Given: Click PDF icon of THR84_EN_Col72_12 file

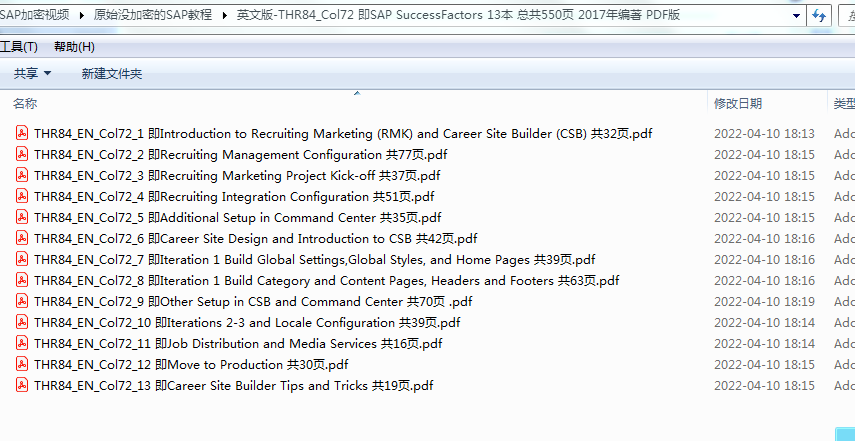Looking at the screenshot, I should coord(22,364).
